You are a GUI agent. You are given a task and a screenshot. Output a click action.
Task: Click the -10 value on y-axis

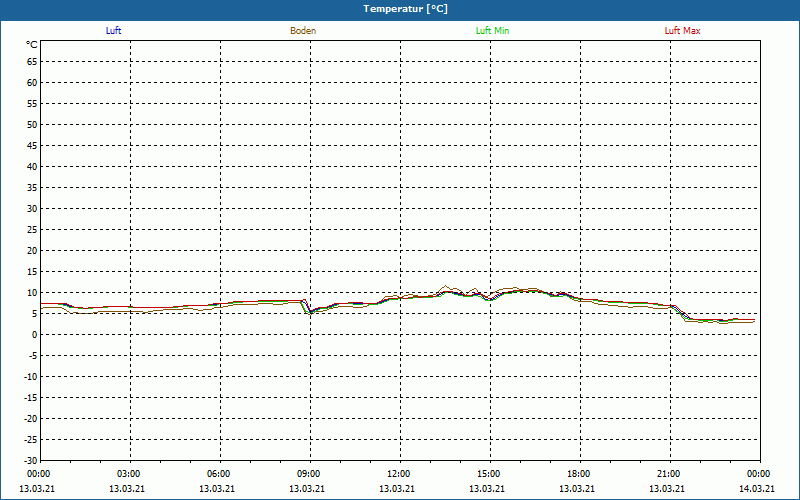[31, 377]
